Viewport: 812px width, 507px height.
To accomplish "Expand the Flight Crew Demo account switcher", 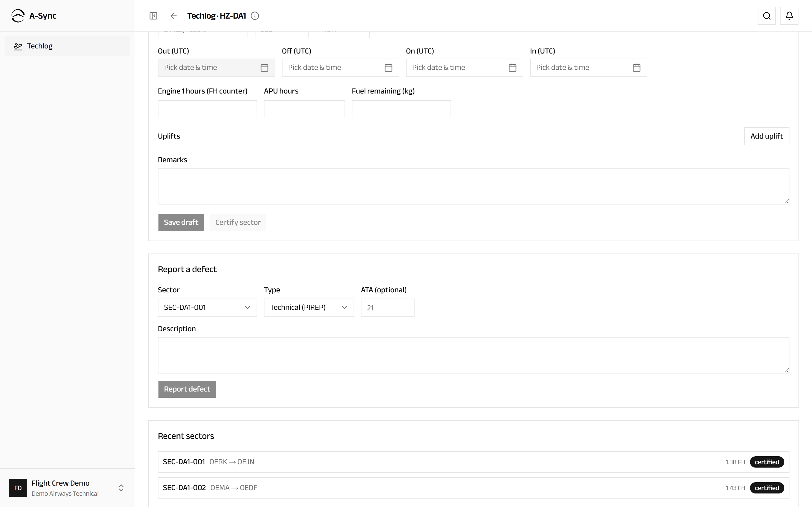I will 67,488.
